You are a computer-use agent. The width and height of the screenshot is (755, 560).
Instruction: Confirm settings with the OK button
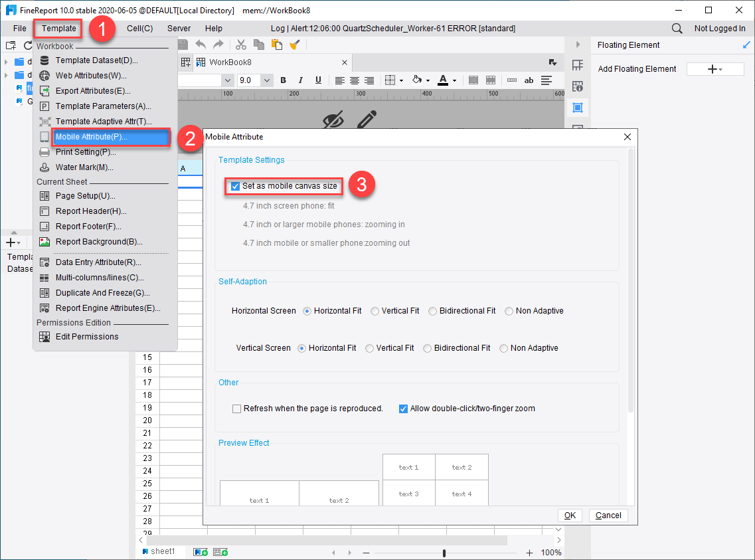(x=569, y=515)
